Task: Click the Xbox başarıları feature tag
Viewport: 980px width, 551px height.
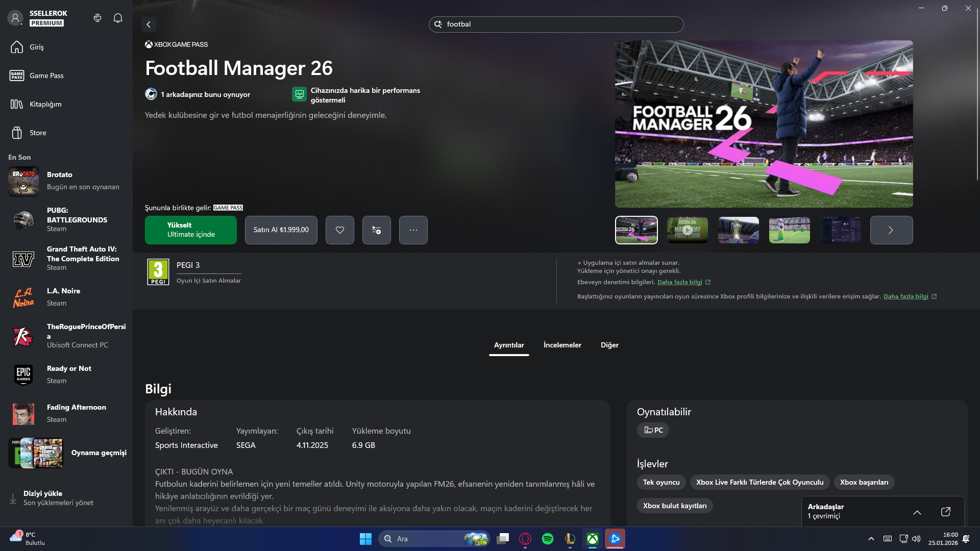Action: click(x=864, y=482)
